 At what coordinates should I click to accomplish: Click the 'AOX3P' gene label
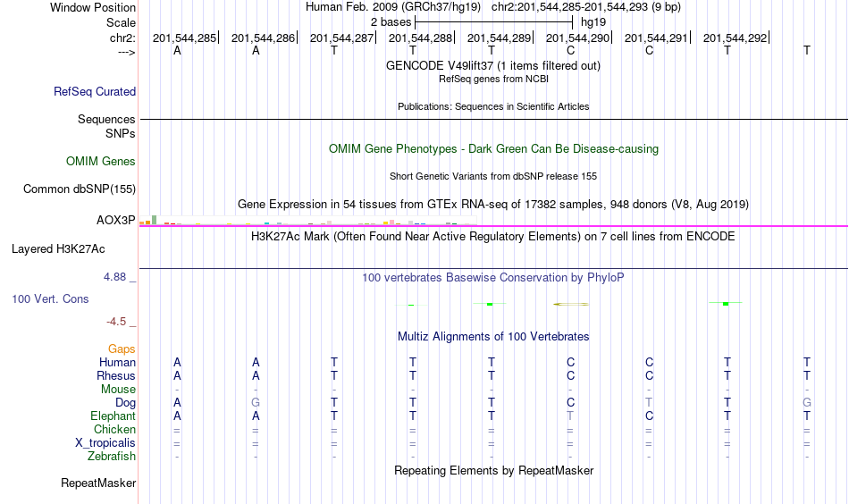point(116,221)
